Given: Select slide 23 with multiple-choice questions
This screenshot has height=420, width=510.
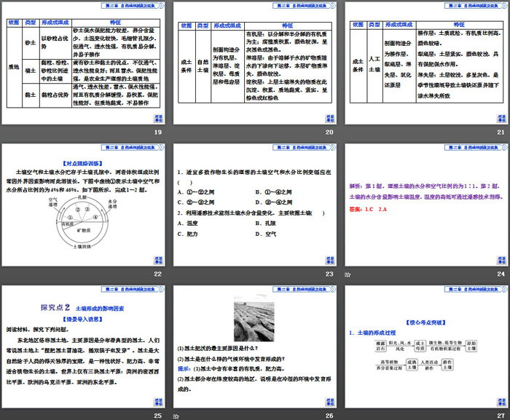Looking at the screenshot, I should click(254, 204).
